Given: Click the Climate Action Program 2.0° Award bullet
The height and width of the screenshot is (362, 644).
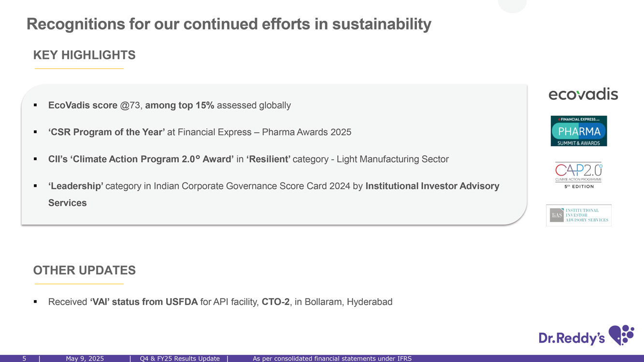Looking at the screenshot, I should coord(248,159).
